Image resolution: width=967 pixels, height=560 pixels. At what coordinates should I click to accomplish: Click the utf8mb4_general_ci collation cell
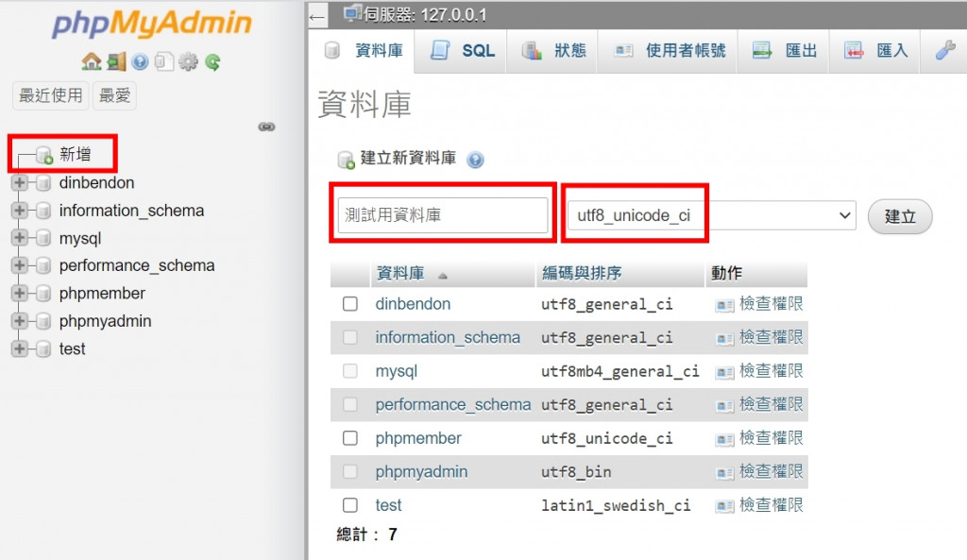pyautogui.click(x=619, y=371)
